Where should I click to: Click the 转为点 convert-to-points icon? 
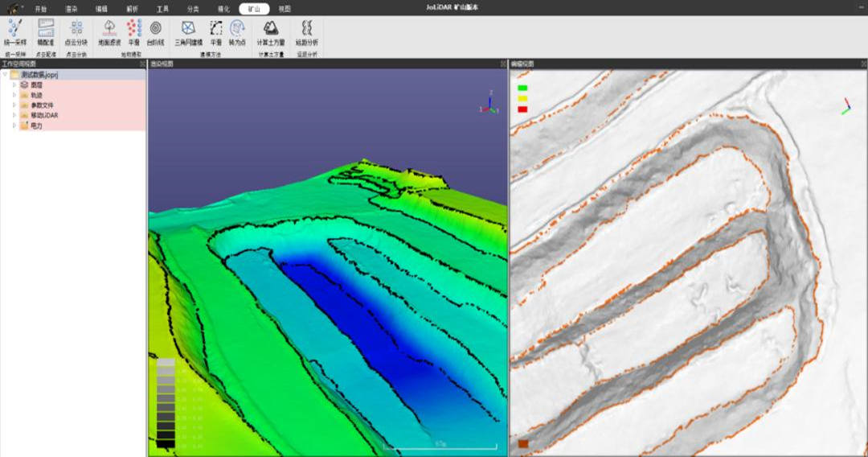[x=237, y=29]
